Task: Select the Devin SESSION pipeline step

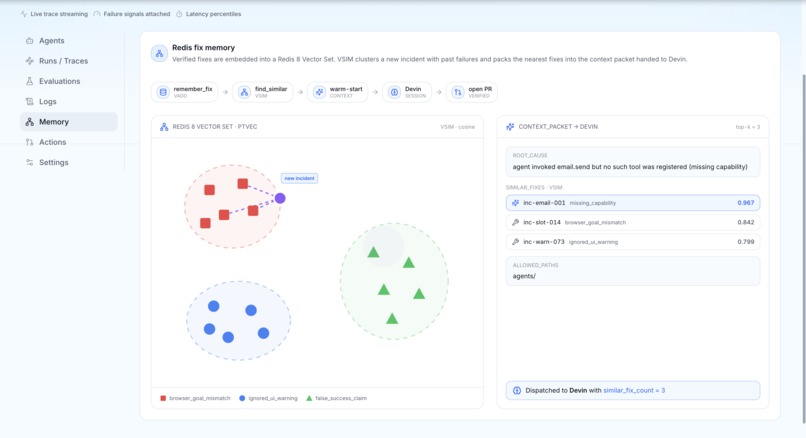Action: click(407, 92)
